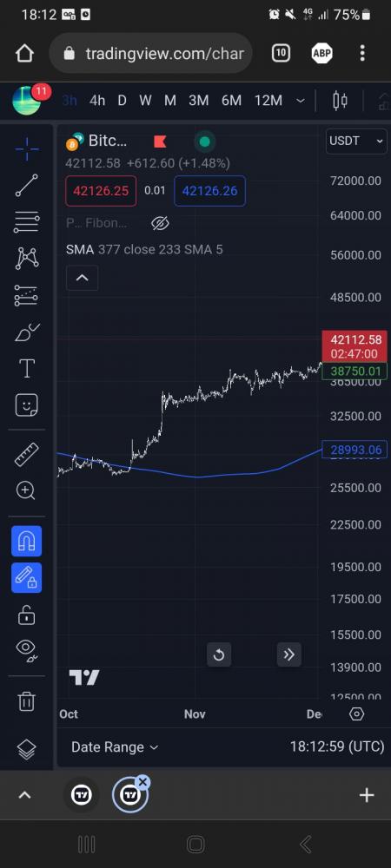Click the blue buy price 42126.26
The image size is (391, 868).
point(210,191)
